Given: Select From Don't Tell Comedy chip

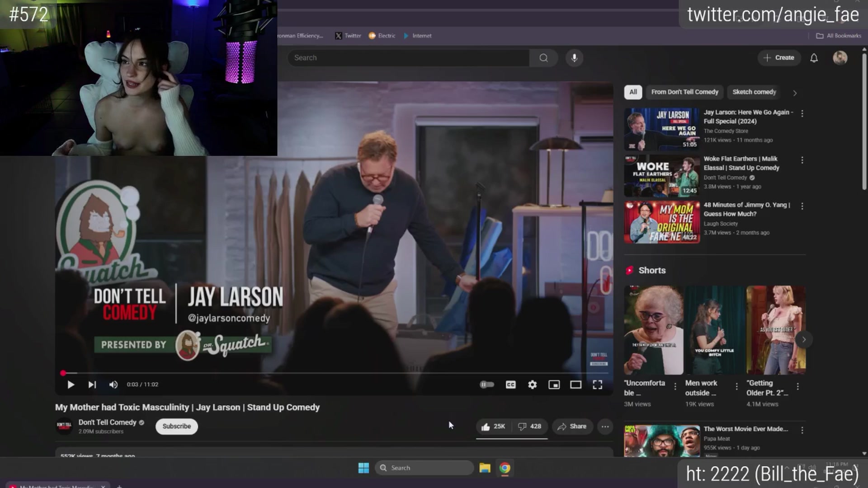Looking at the screenshot, I should tap(684, 92).
